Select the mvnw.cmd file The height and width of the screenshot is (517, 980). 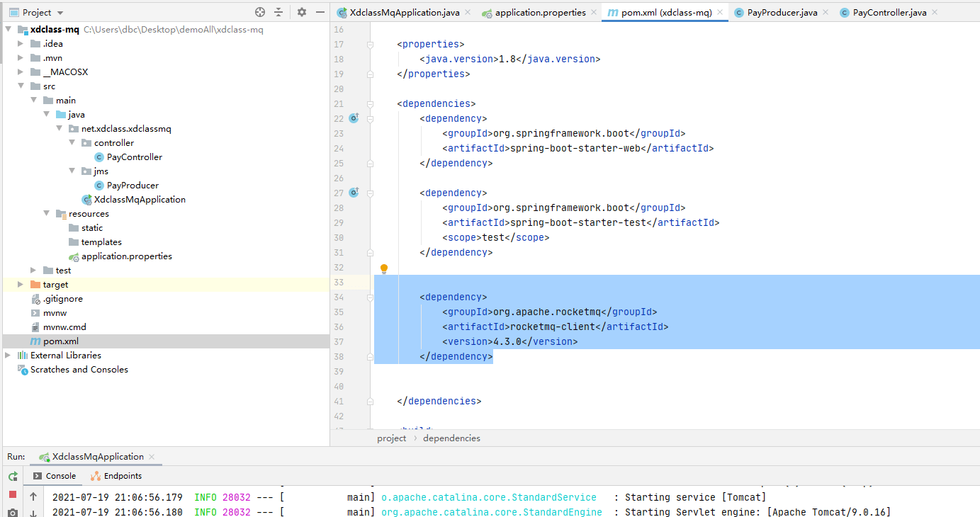64,327
